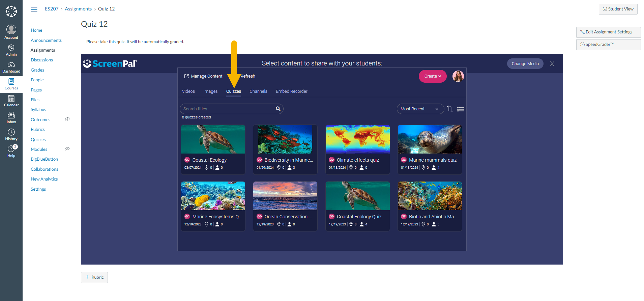Open Assignments in the course navigation
This screenshot has height=301, width=644.
[43, 50]
